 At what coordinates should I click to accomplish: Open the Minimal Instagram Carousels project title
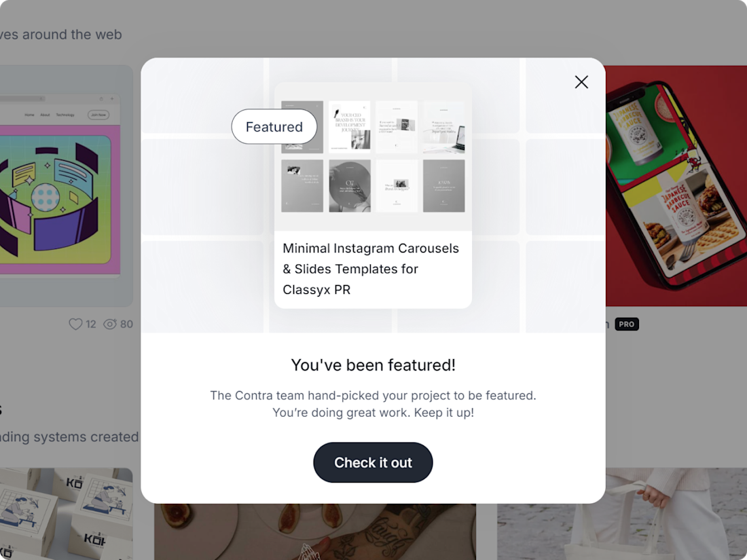371,269
